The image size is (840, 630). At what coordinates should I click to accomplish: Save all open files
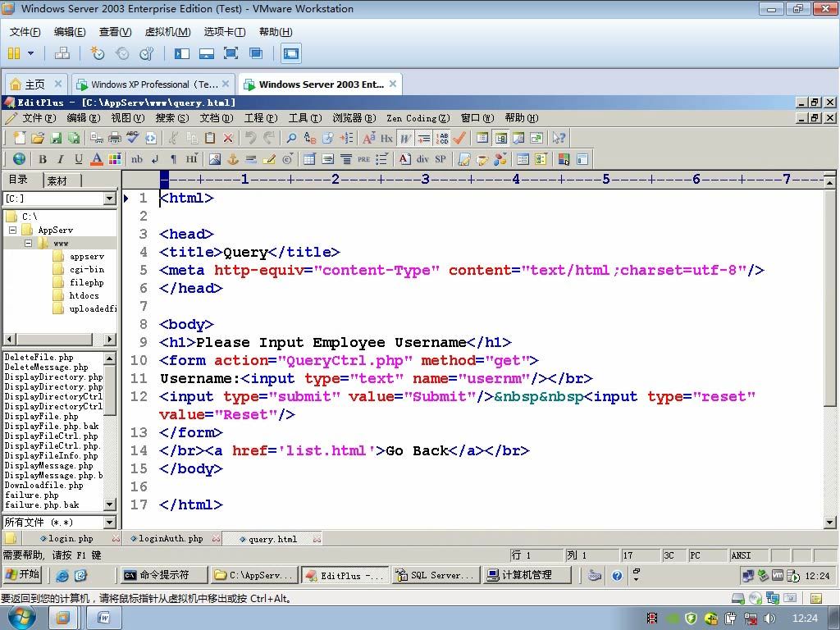point(74,138)
